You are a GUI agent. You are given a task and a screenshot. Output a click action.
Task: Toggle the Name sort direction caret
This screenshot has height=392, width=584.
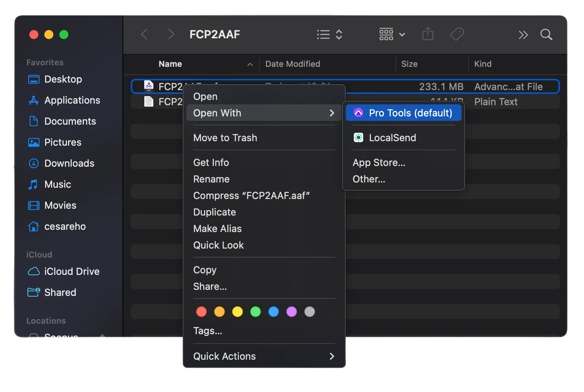point(250,65)
